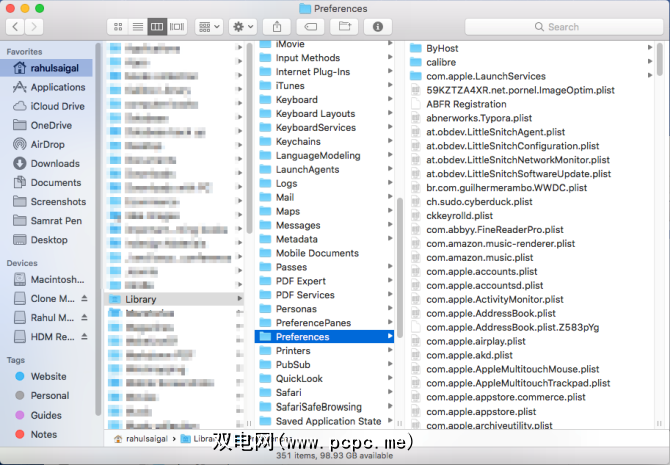Image resolution: width=670 pixels, height=465 pixels.
Task: Open Documents in sidebar
Action: (x=46, y=182)
